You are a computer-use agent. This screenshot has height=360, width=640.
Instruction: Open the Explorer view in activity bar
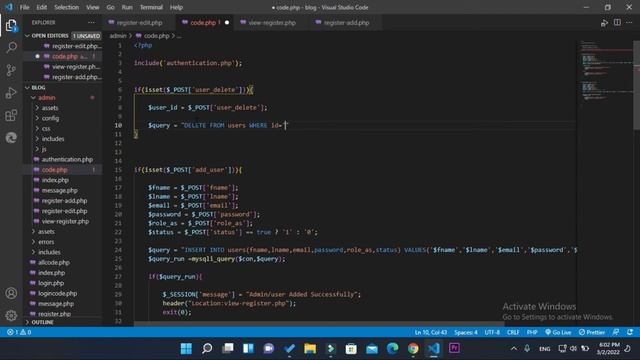tap(11, 26)
